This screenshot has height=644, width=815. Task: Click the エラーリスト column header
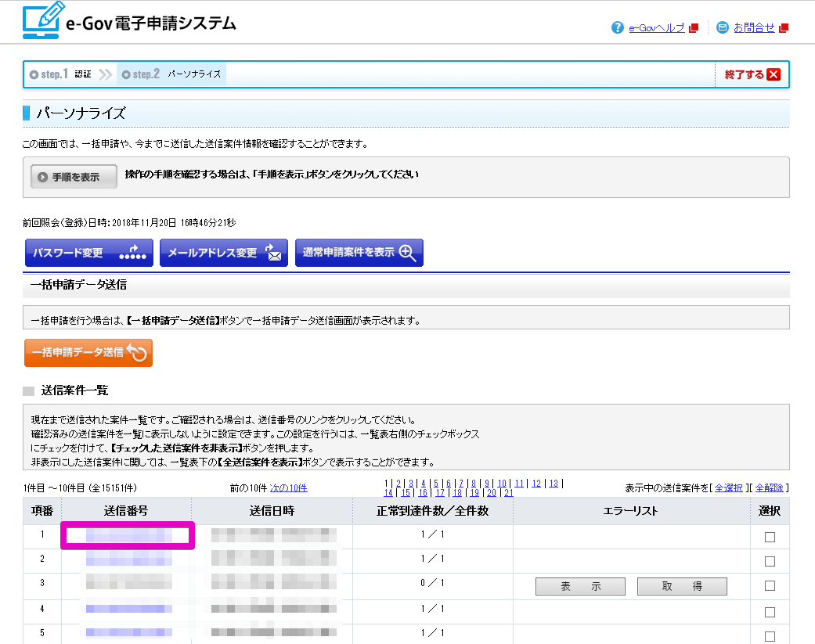631,511
